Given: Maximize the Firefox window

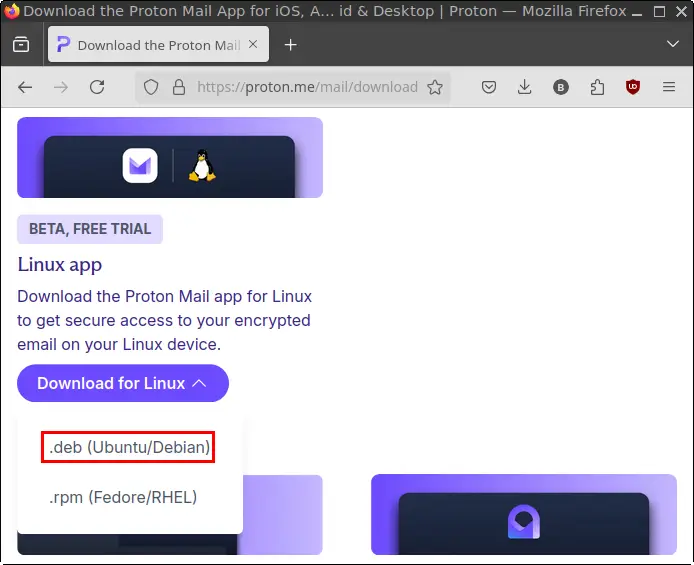Looking at the screenshot, I should [659, 12].
